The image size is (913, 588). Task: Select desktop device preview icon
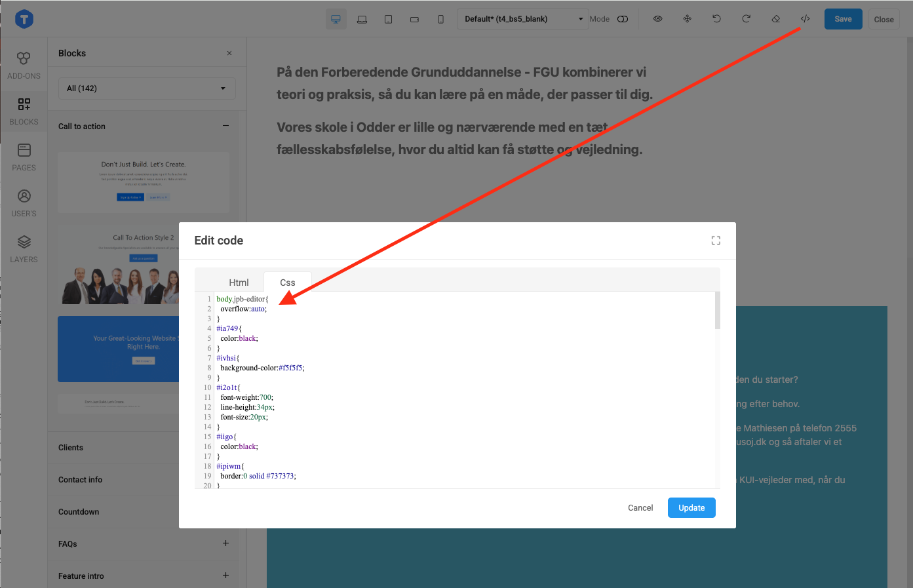pos(336,19)
